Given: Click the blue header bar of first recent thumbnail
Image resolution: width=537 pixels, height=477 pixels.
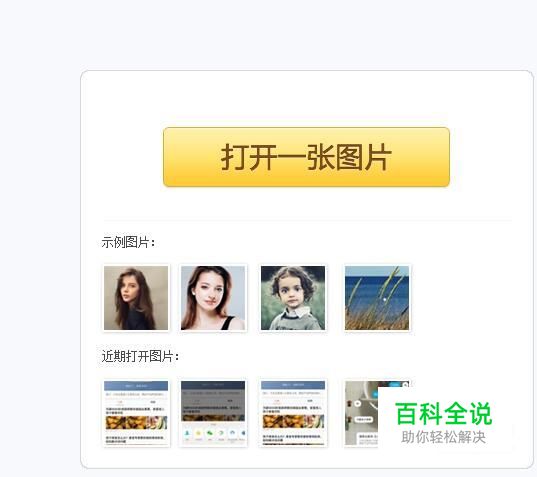Looking at the screenshot, I should 136,385.
